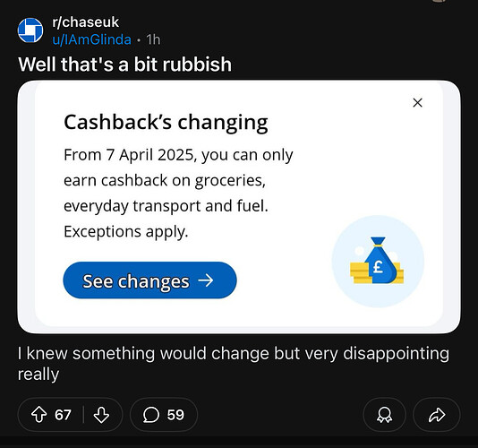Screen dimensions: 478x448
Task: Click the money bag illustration
Action: [x=378, y=261]
